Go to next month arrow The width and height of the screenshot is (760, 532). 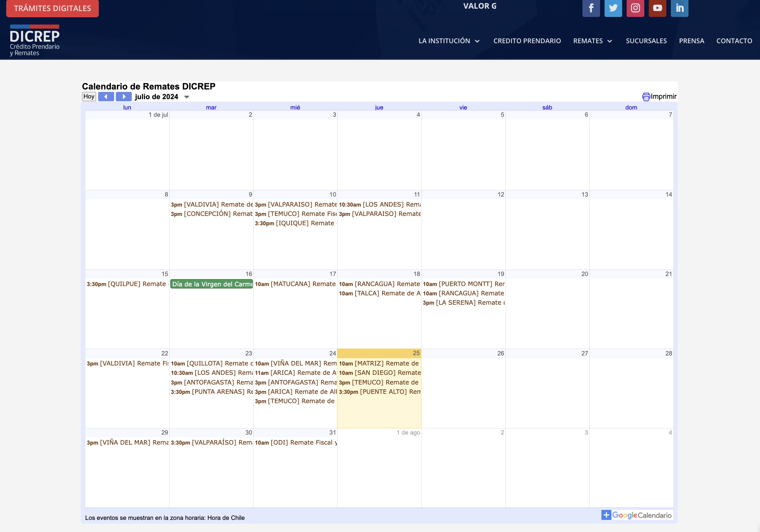pyautogui.click(x=124, y=97)
